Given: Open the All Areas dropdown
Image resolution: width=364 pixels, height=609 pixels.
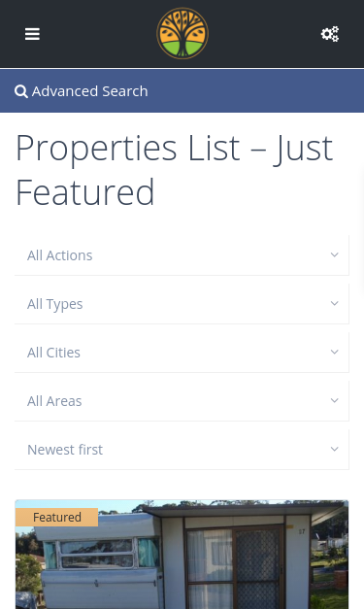Looking at the screenshot, I should [x=182, y=401].
